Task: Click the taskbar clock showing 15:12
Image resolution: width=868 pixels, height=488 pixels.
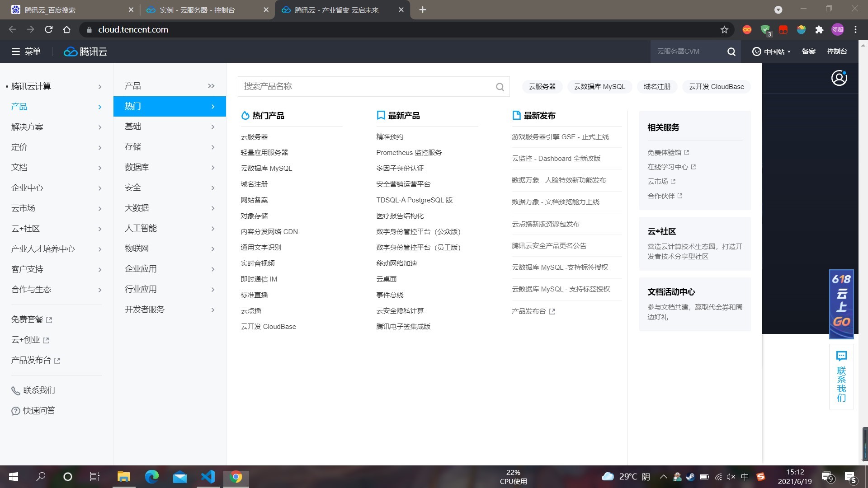Action: pos(795,477)
